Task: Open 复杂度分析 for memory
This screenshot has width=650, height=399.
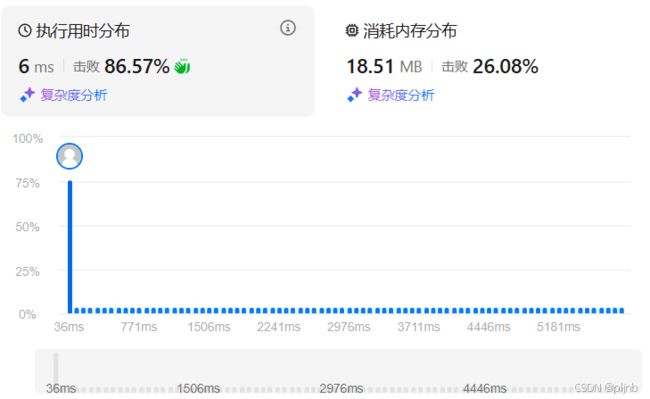Action: tap(401, 95)
